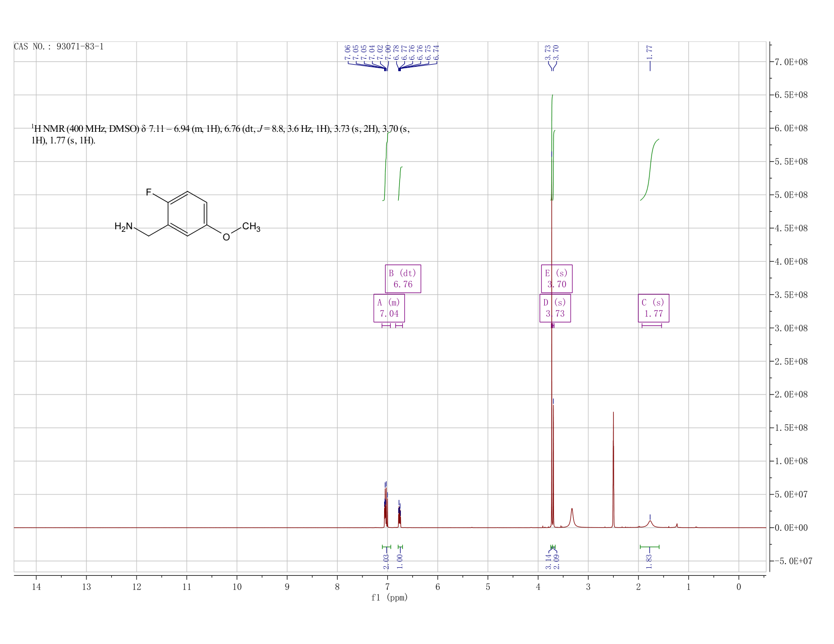
Task: Click the integral value 3.14
Action: (x=549, y=561)
